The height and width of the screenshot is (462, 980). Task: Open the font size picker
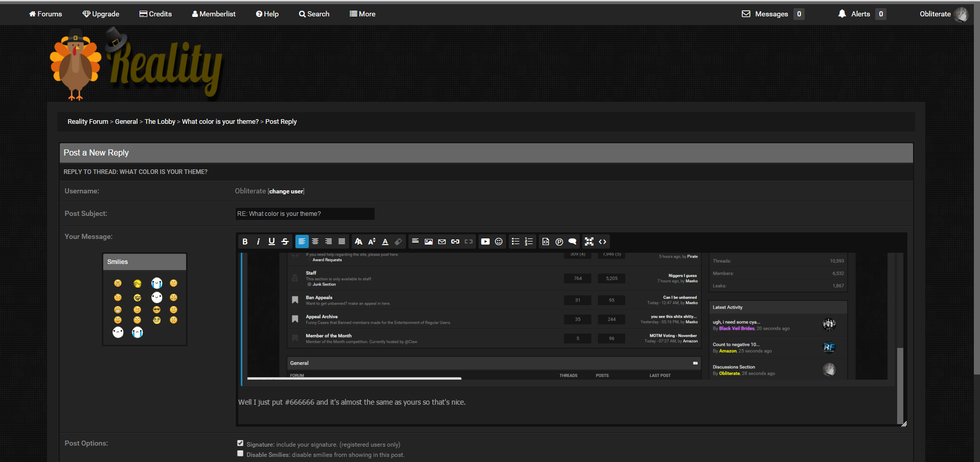tap(372, 241)
